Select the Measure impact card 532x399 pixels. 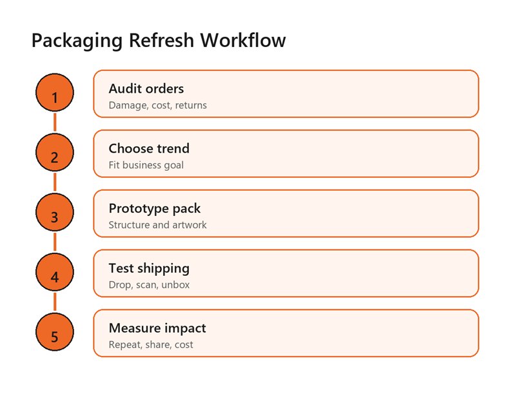(x=286, y=333)
